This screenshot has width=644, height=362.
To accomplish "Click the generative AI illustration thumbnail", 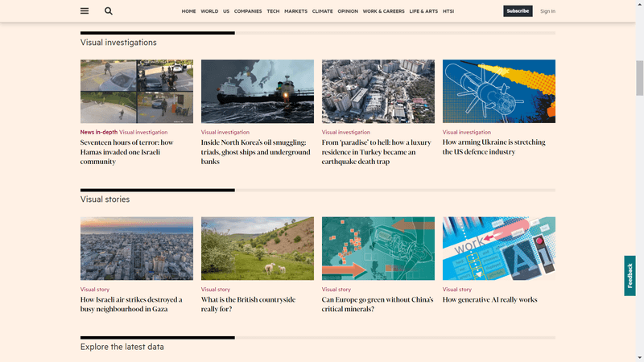I will click(499, 248).
